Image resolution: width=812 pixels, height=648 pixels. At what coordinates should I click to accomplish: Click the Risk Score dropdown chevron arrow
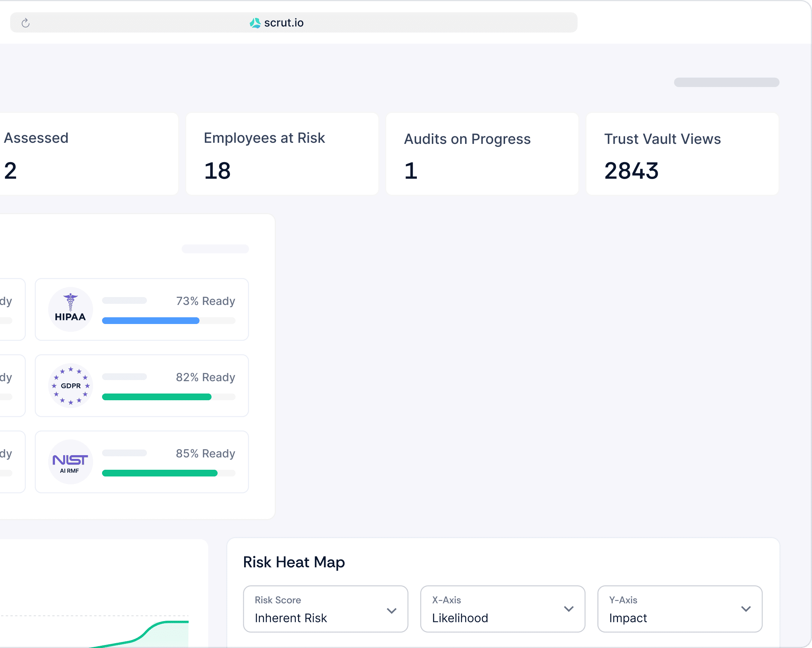tap(391, 610)
